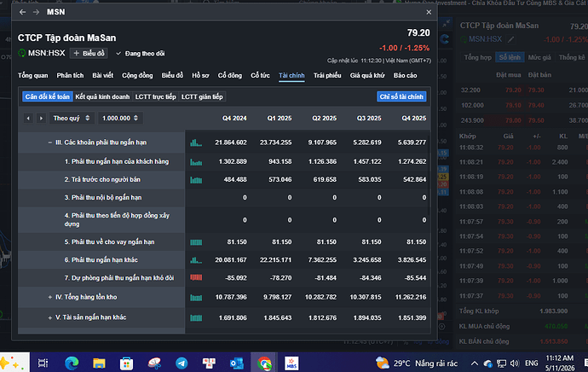Switch the ENG input language
The image size is (588, 372).
click(x=532, y=363)
